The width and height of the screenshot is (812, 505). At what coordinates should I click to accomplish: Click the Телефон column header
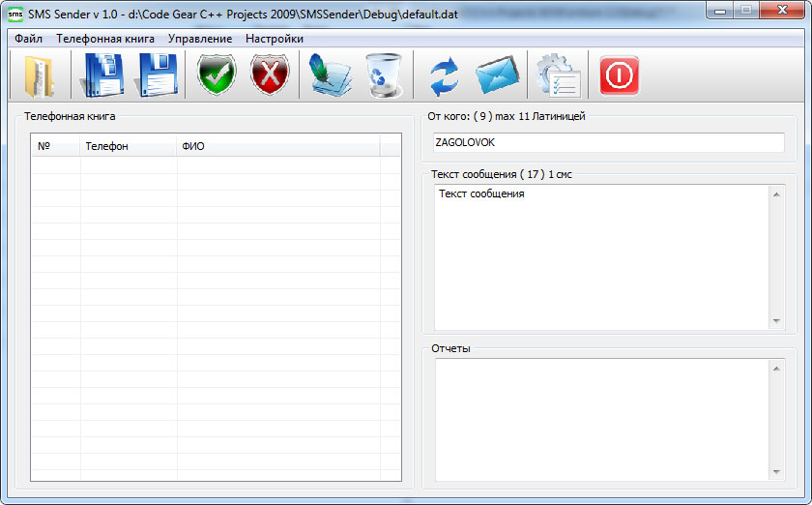[129, 146]
